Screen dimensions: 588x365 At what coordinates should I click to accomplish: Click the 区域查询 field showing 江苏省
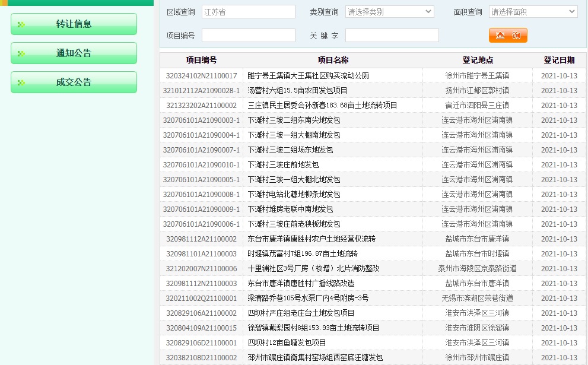point(248,12)
